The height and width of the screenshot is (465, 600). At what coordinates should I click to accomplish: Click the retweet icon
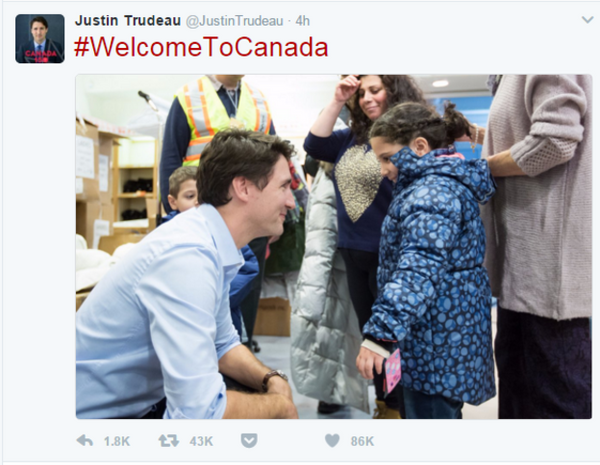pos(168,440)
